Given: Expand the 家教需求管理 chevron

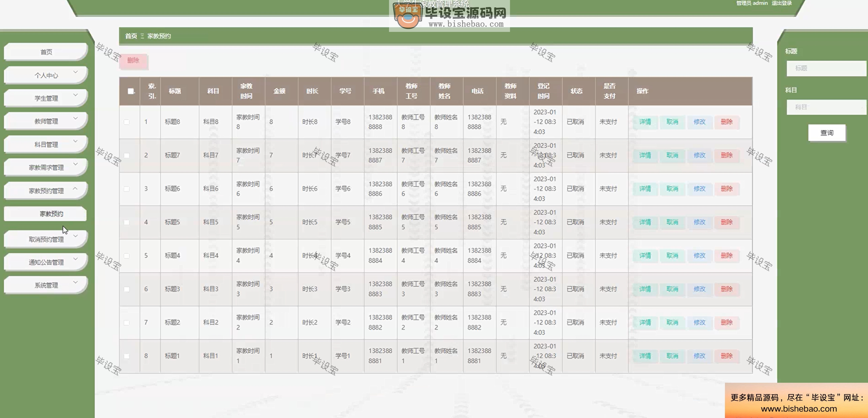Looking at the screenshot, I should click(x=76, y=164).
